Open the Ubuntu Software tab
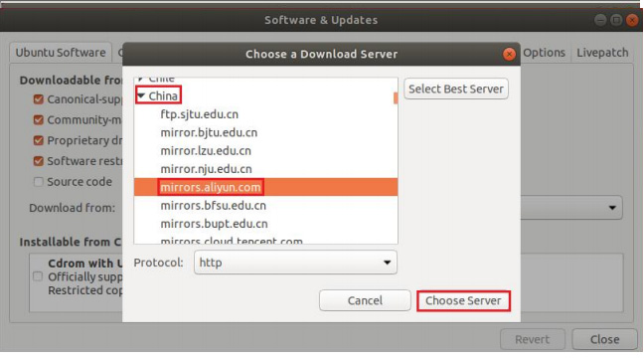 tap(61, 53)
